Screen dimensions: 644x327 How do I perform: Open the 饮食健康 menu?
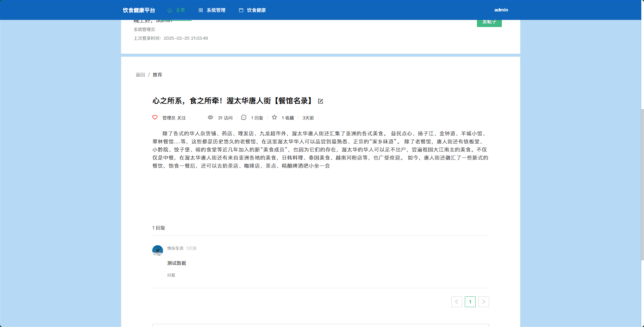click(x=256, y=10)
